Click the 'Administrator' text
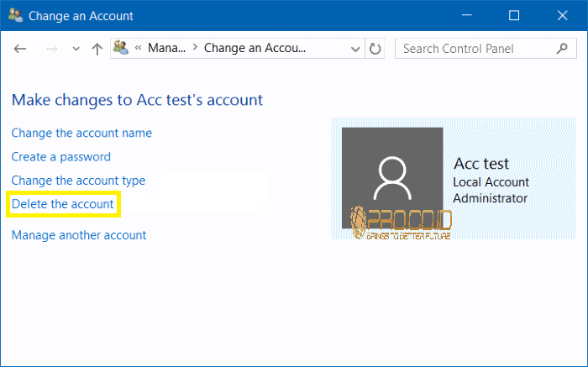 (490, 198)
